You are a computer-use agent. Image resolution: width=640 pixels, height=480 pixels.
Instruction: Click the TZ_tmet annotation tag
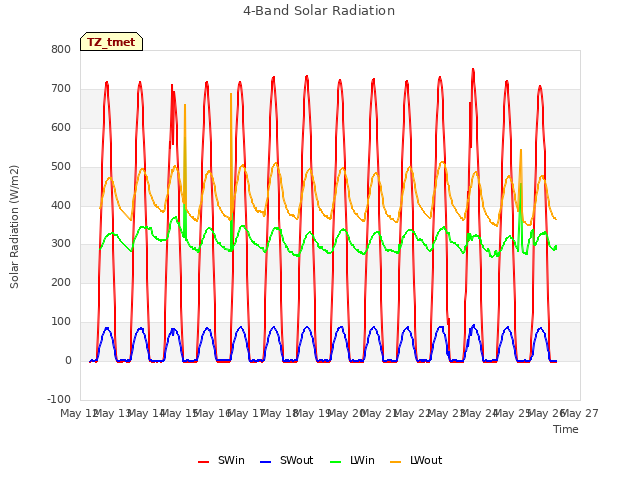(111, 42)
